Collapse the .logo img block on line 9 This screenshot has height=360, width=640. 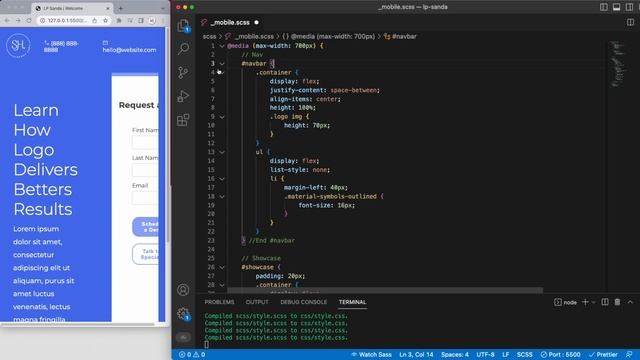(222, 117)
